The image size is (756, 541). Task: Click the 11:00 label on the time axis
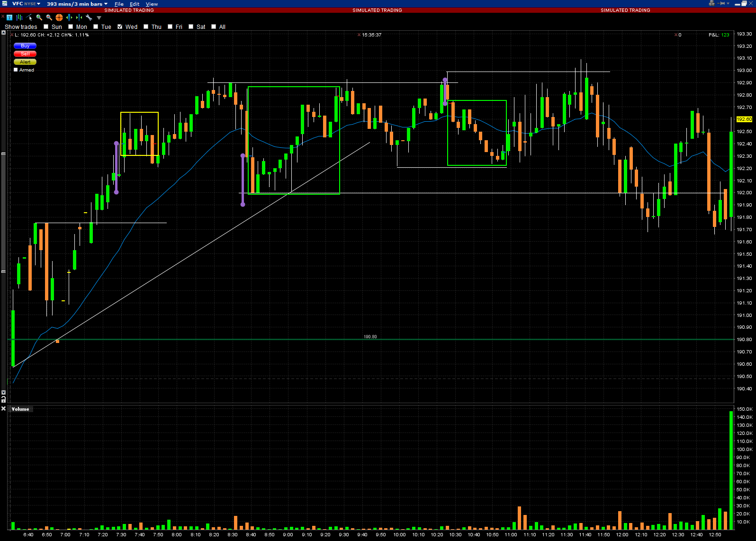click(x=511, y=534)
